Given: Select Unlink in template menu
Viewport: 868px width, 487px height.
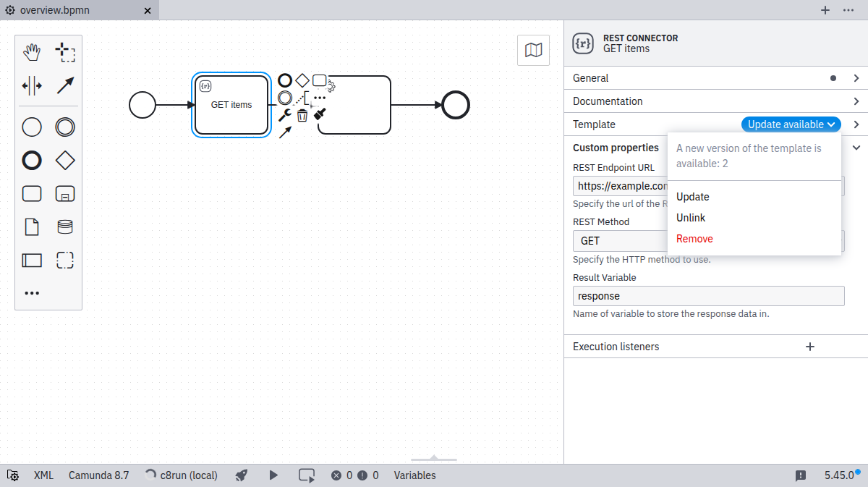Looking at the screenshot, I should pos(691,218).
